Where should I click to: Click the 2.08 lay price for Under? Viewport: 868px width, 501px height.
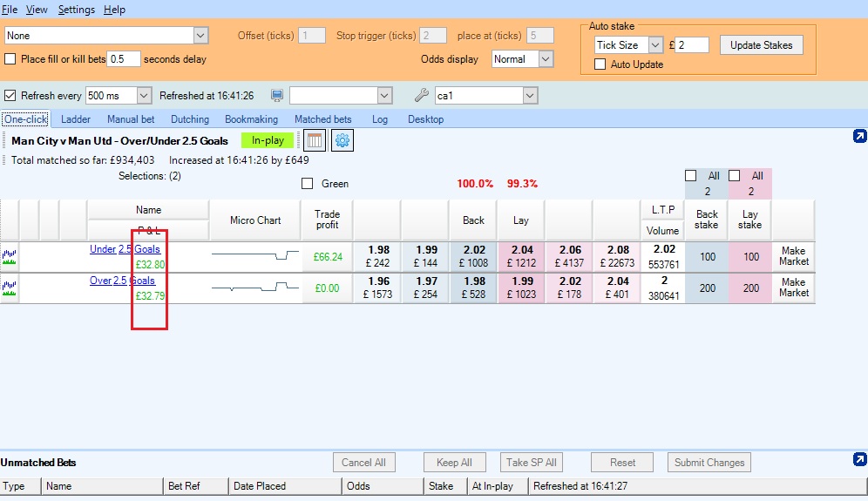click(618, 256)
